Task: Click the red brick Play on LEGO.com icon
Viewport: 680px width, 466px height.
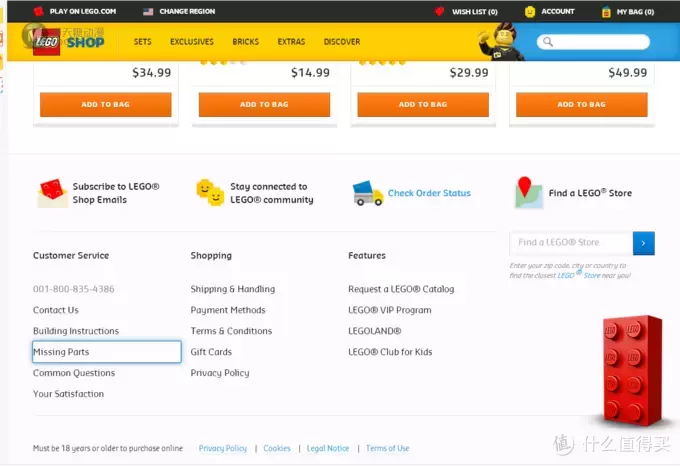Action: point(39,11)
